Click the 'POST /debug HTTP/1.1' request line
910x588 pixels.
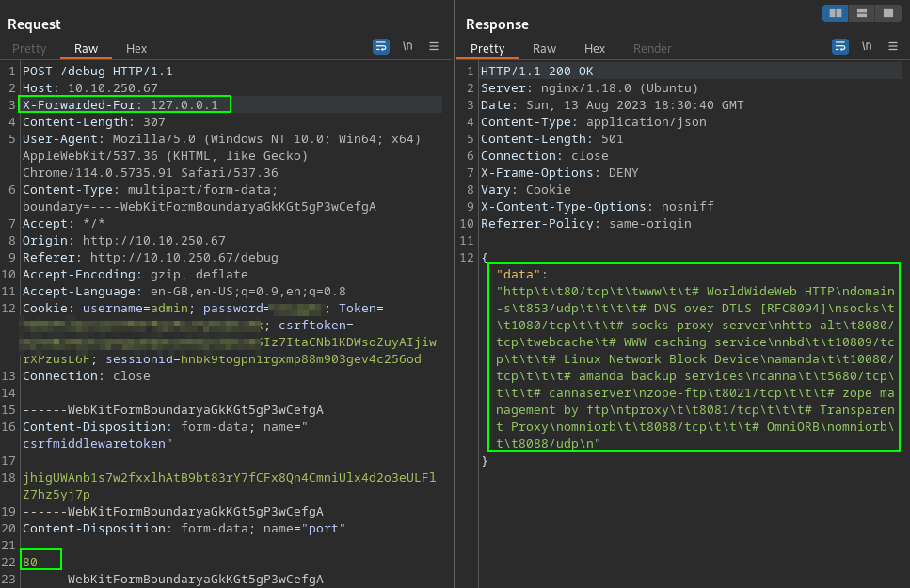coord(98,72)
